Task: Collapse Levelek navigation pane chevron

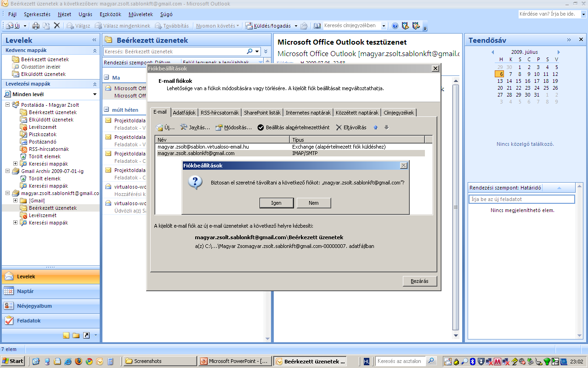Action: pos(94,40)
